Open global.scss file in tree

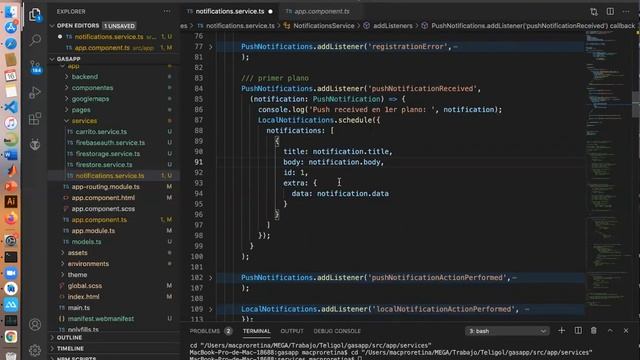click(84, 286)
